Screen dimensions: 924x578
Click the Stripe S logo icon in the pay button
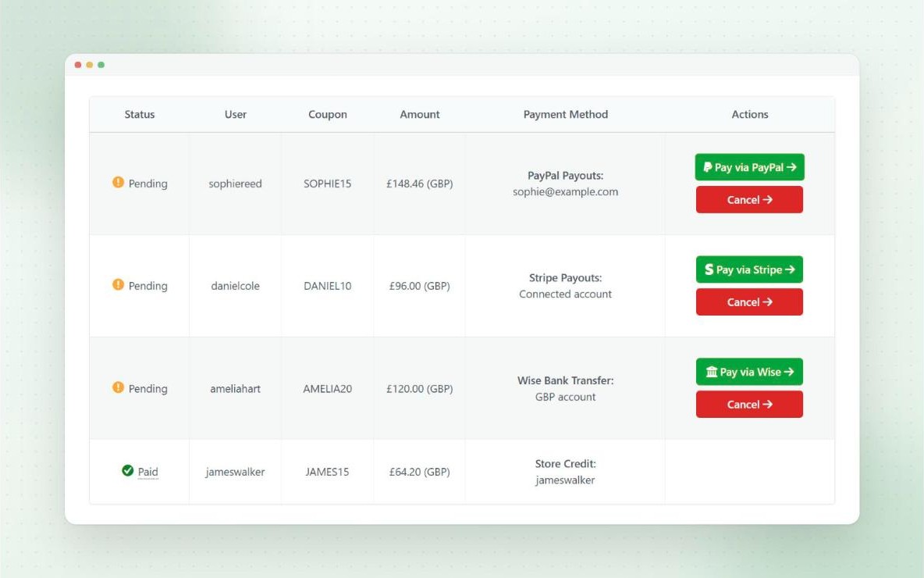(709, 269)
